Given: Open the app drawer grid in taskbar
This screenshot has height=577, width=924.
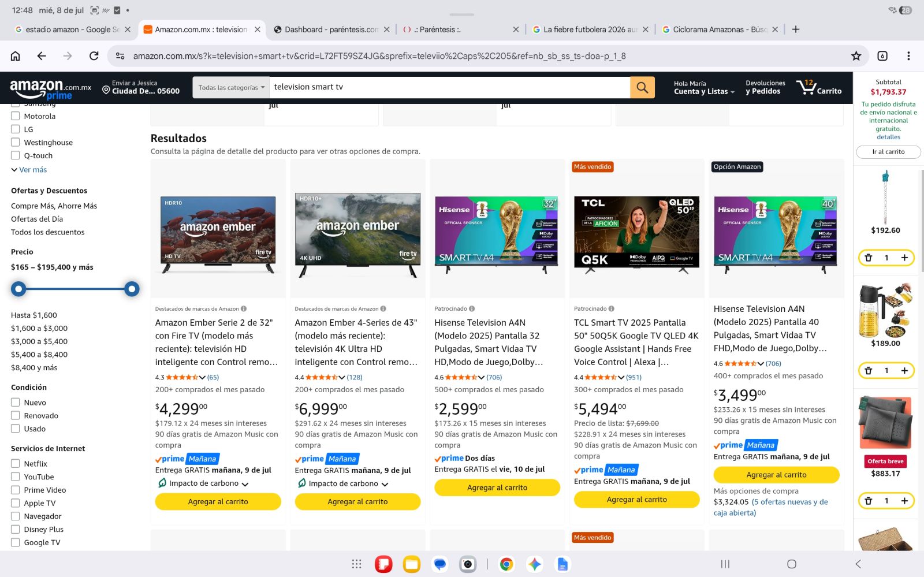Looking at the screenshot, I should [356, 564].
